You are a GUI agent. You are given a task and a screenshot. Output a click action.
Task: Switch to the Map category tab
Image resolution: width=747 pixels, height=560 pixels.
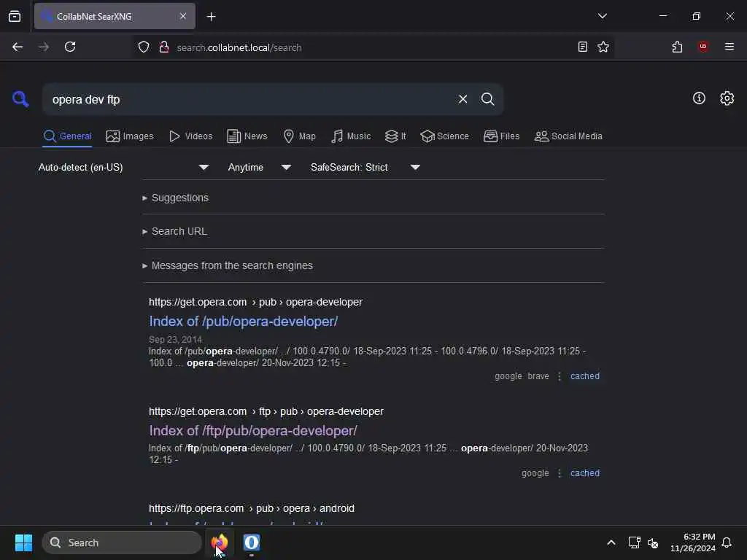tap(299, 136)
